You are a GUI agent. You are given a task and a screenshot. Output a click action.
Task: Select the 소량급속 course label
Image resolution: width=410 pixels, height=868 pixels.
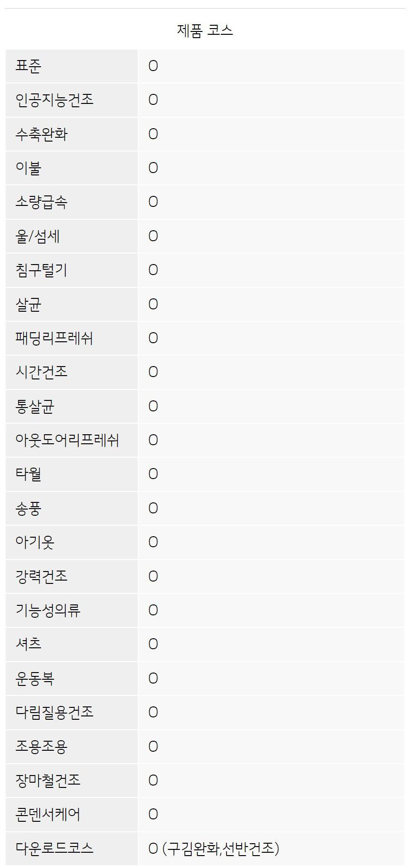pos(41,202)
